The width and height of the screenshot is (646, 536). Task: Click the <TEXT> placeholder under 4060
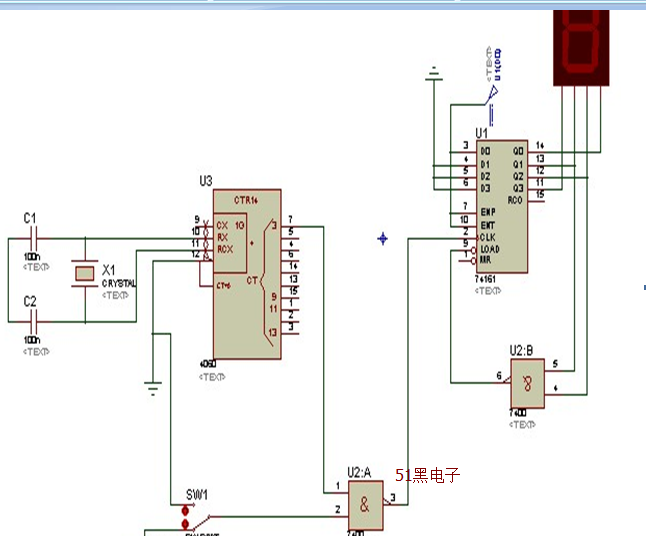[212, 377]
